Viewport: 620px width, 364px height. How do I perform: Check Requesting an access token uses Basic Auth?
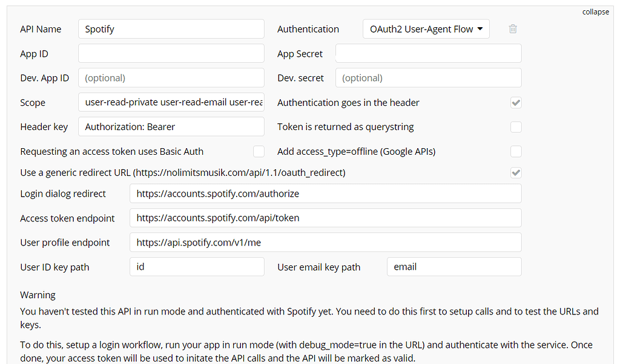click(259, 151)
